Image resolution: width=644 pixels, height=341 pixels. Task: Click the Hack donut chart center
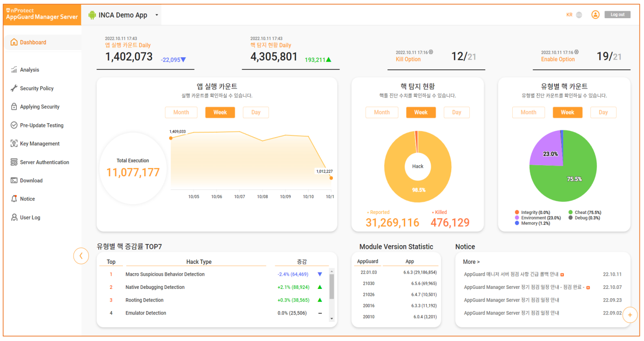click(x=418, y=166)
